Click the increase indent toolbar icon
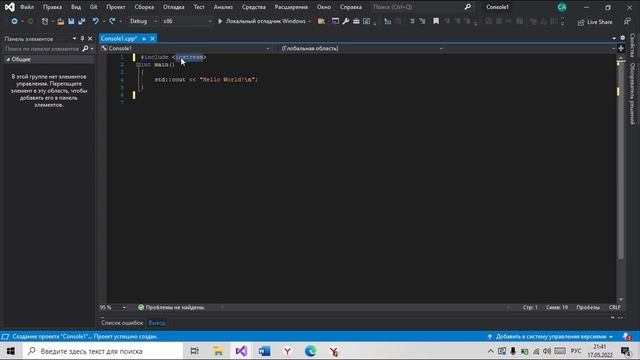Image resolution: width=640 pixels, height=360 pixels. (x=422, y=21)
